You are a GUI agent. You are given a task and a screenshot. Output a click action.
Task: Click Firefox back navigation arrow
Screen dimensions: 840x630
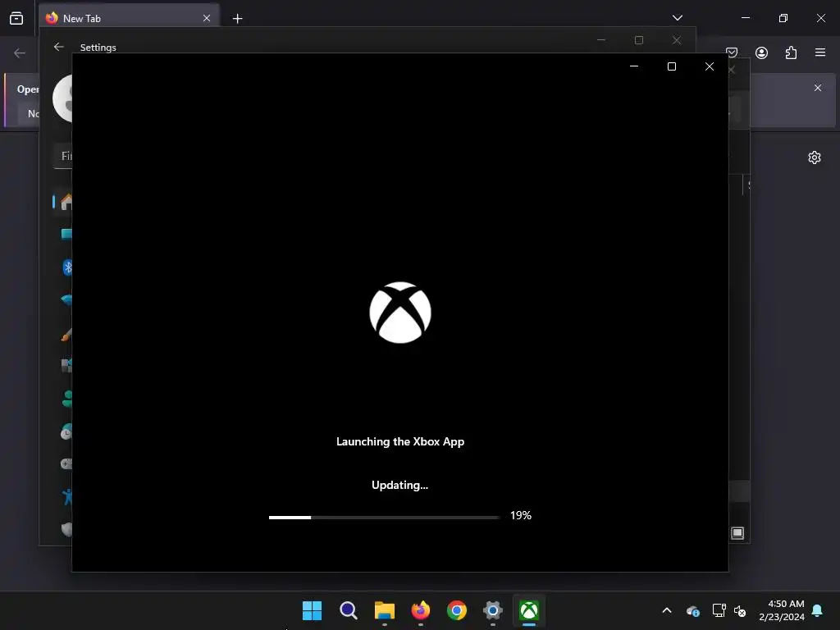click(20, 53)
